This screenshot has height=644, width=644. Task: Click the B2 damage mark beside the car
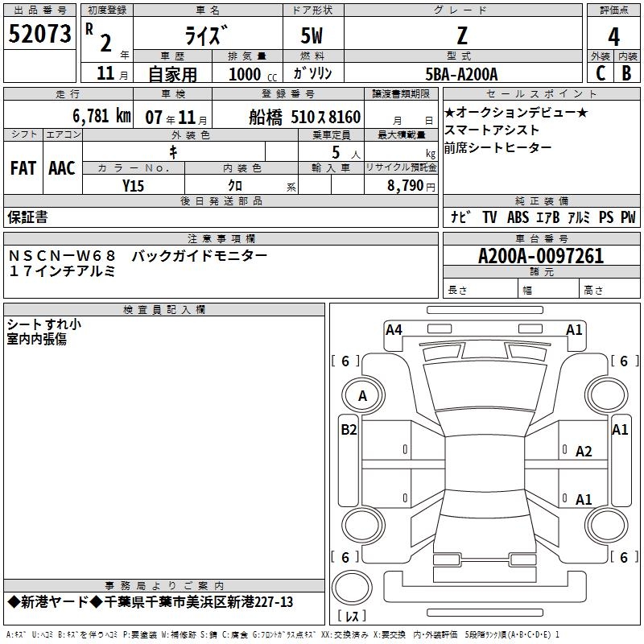(x=348, y=430)
